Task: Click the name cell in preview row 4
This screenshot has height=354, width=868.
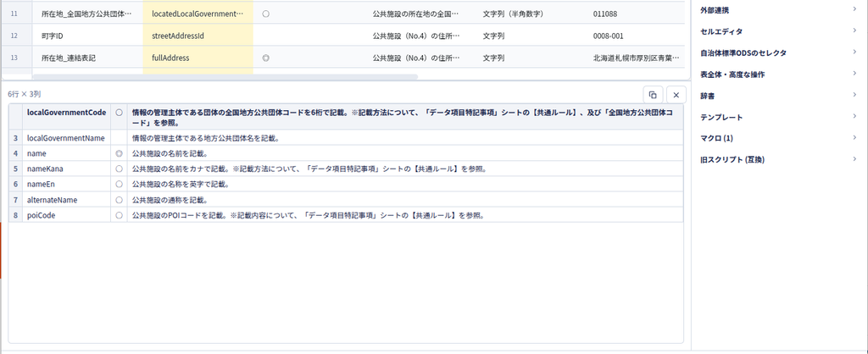Action: click(x=66, y=153)
